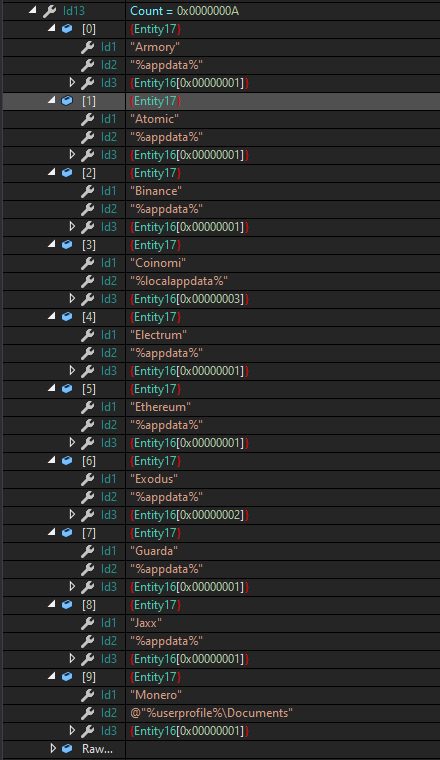This screenshot has height=760, width=440.
Task: Expand Id3 under the Coinomi entry
Action: tap(72, 299)
